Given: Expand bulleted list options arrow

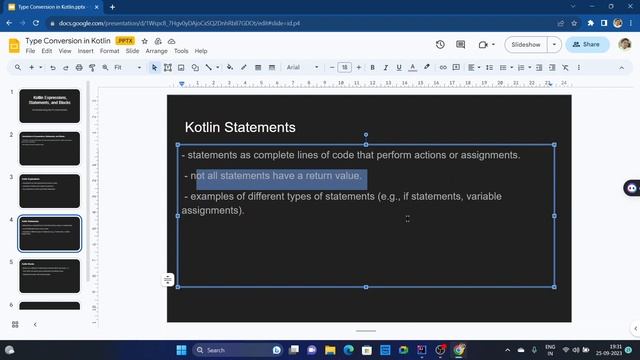Looking at the screenshot, I should coord(511,67).
